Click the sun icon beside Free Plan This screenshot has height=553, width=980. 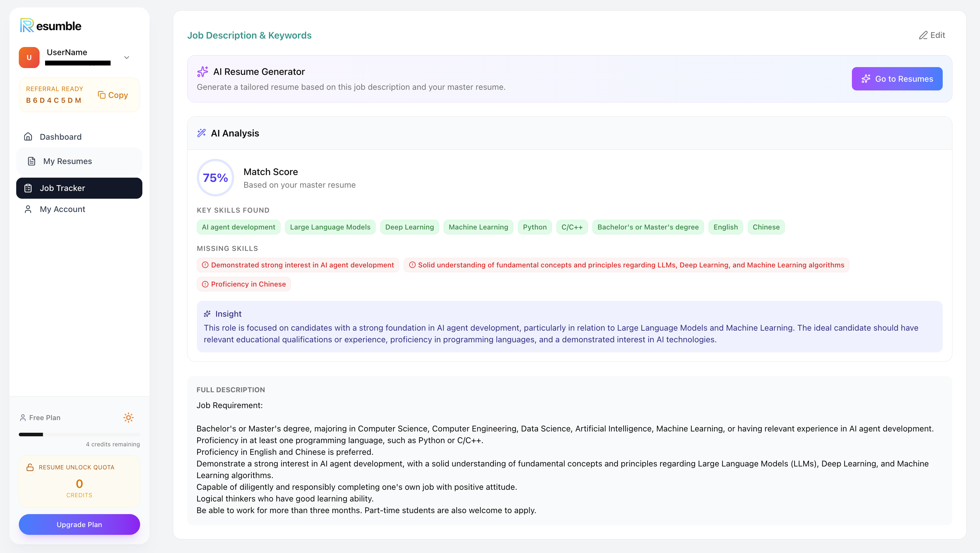(x=129, y=418)
